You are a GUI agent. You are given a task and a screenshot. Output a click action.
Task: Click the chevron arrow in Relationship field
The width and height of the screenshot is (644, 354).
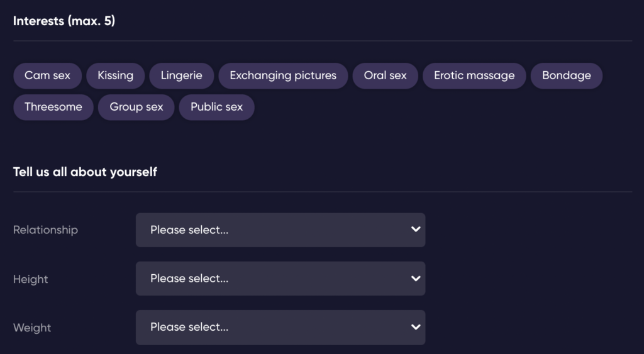[416, 229]
